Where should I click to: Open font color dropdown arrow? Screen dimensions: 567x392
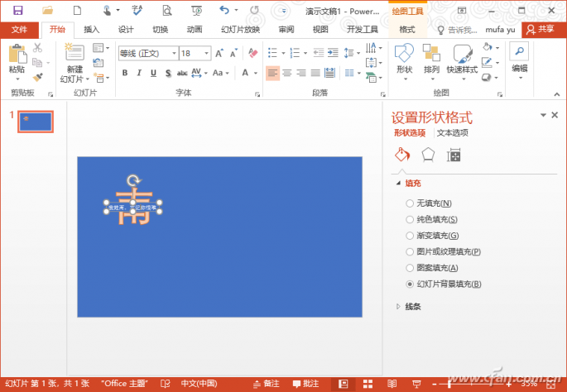256,73
